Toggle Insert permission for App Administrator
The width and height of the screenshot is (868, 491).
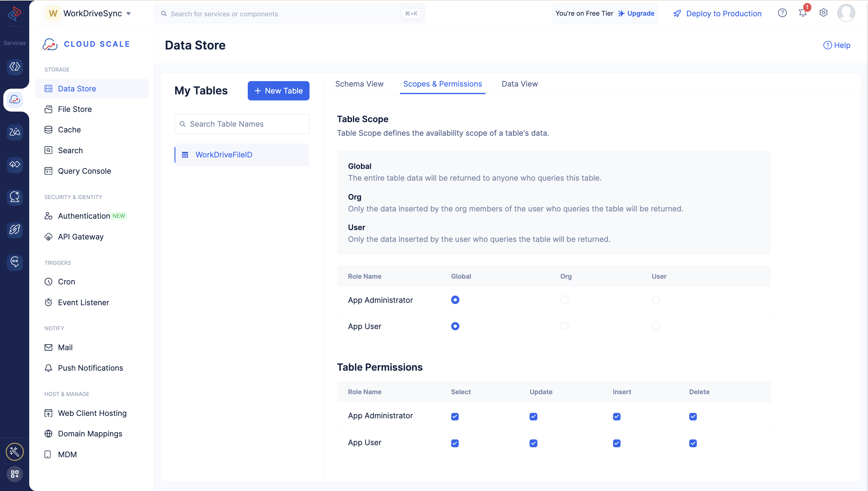coord(617,417)
